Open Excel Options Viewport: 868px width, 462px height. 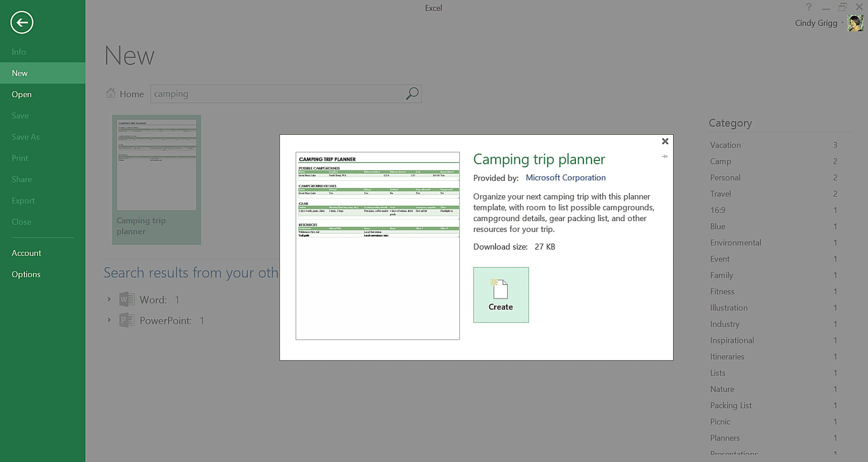[43, 274]
